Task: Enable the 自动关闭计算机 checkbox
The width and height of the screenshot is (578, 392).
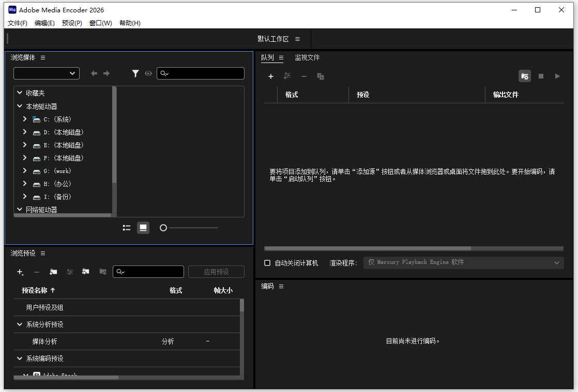Action: coord(267,263)
